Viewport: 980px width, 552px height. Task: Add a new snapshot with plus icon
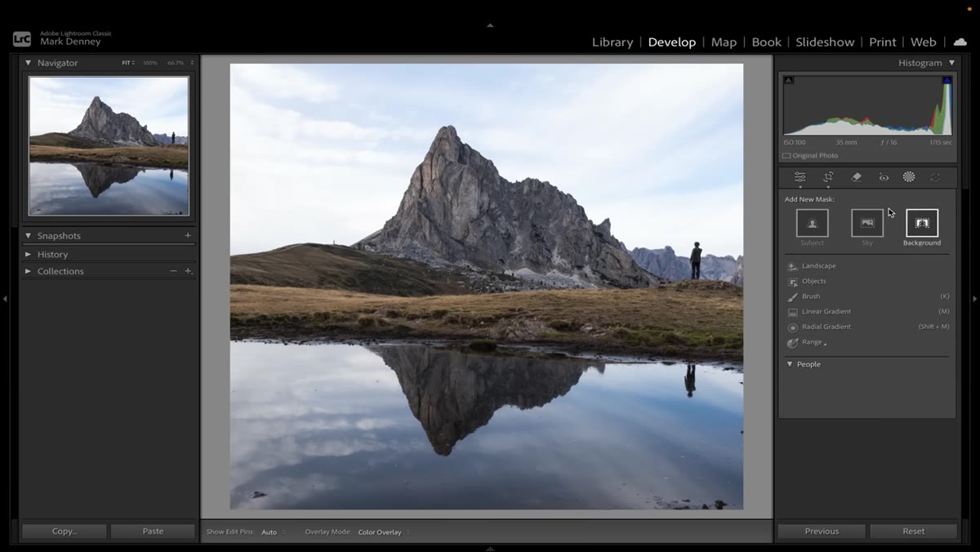pyautogui.click(x=188, y=236)
